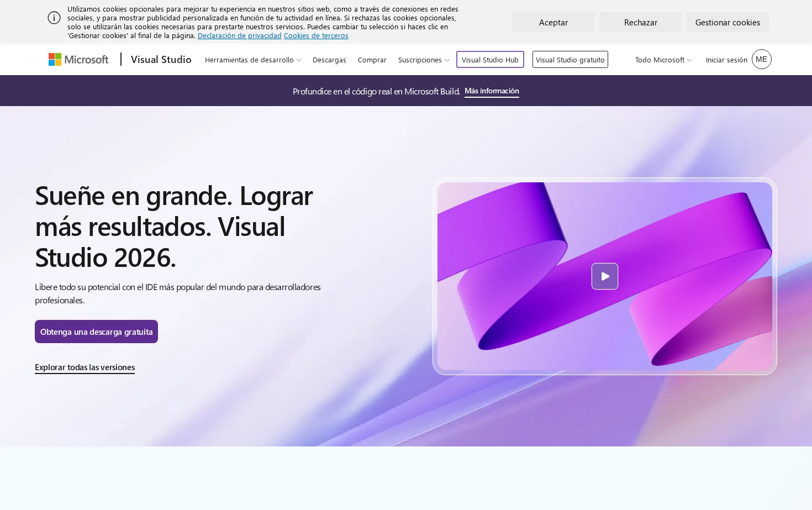
Task: Click the video thumbnail with purple ribbons
Action: click(605, 276)
